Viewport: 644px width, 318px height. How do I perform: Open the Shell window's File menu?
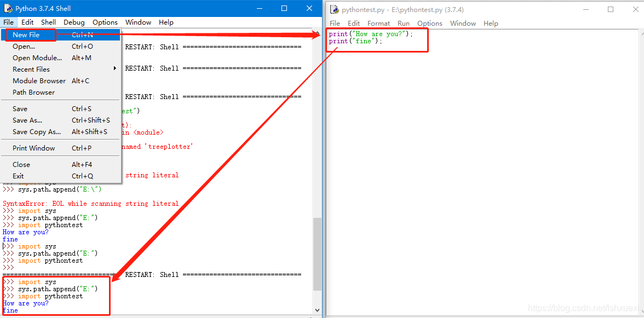[9, 22]
